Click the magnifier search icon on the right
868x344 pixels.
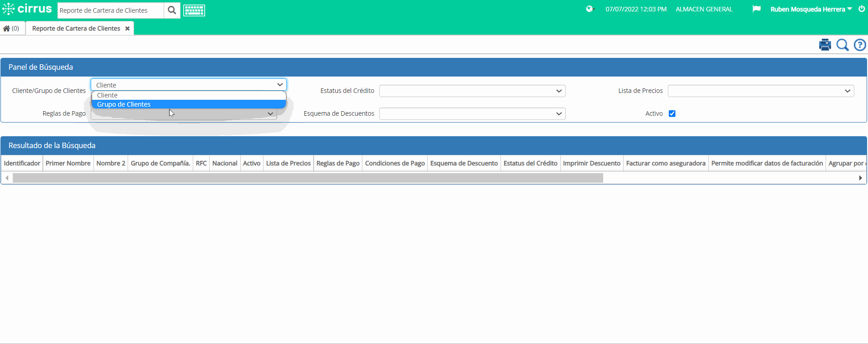coord(842,45)
